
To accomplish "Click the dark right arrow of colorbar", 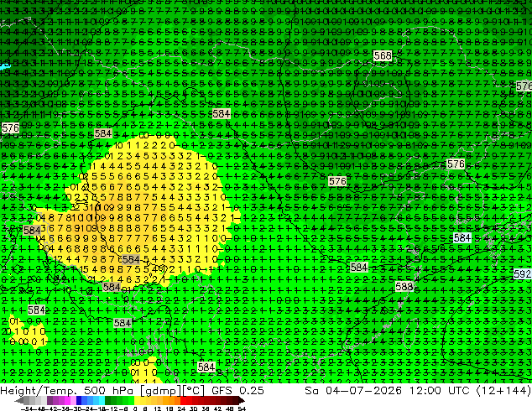I will [x=242, y=401].
